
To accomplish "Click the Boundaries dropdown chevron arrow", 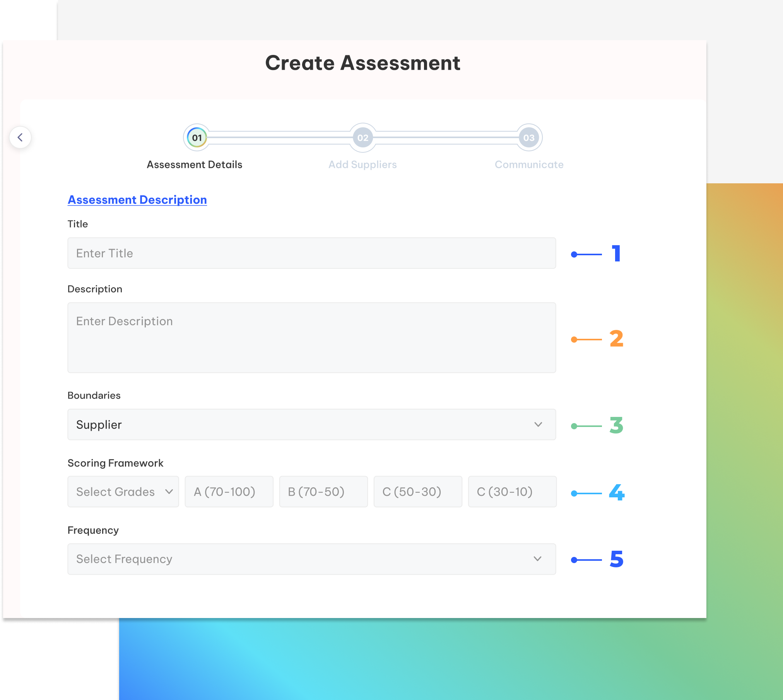I will [538, 425].
